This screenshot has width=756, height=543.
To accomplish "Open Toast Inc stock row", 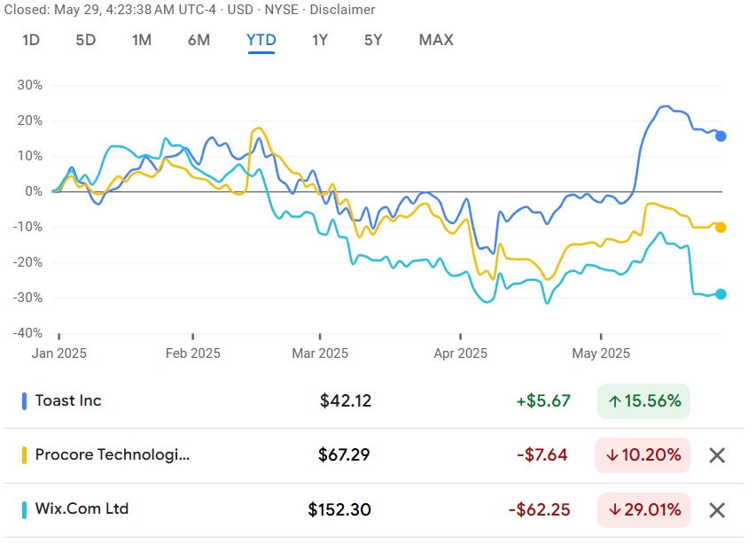I will 374,401.
